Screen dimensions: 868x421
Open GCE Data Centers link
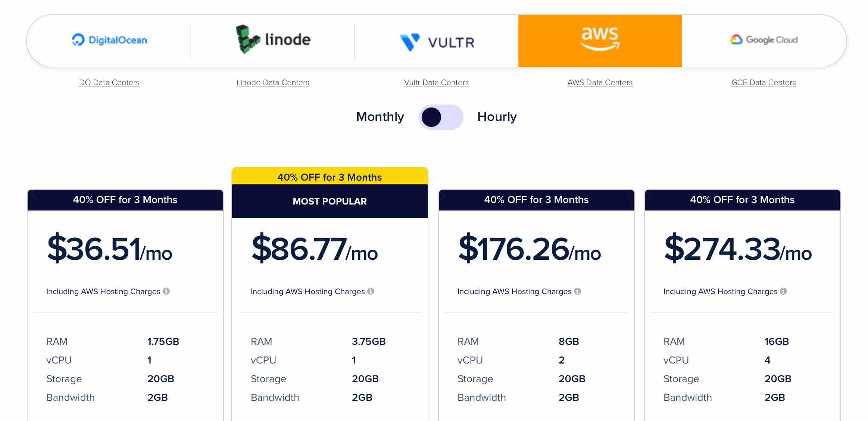click(764, 82)
